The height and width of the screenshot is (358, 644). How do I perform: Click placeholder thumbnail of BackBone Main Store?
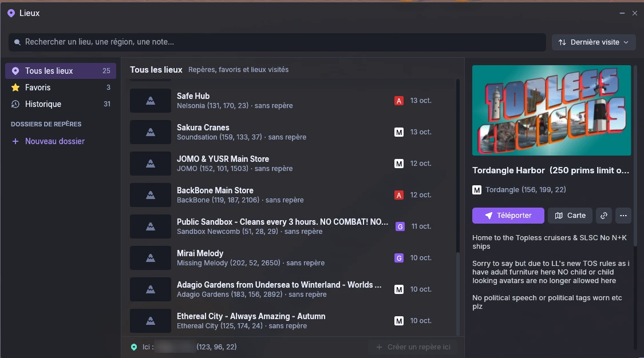click(151, 195)
